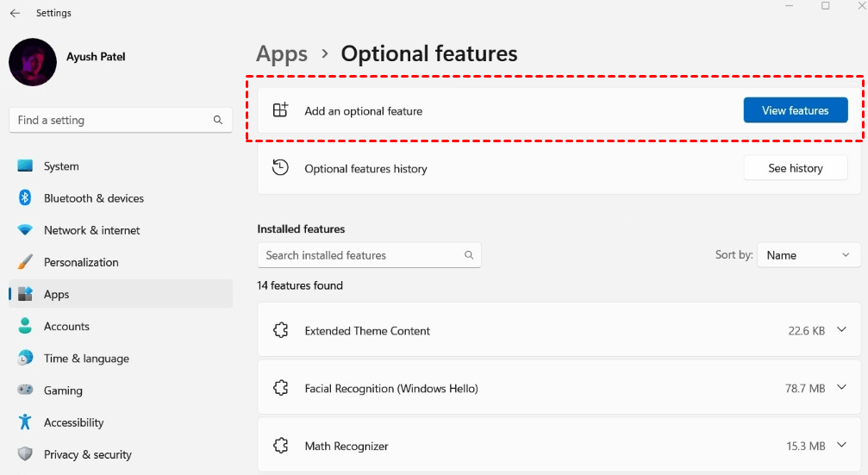Click the Bluetooth & devices icon

[x=25, y=198]
